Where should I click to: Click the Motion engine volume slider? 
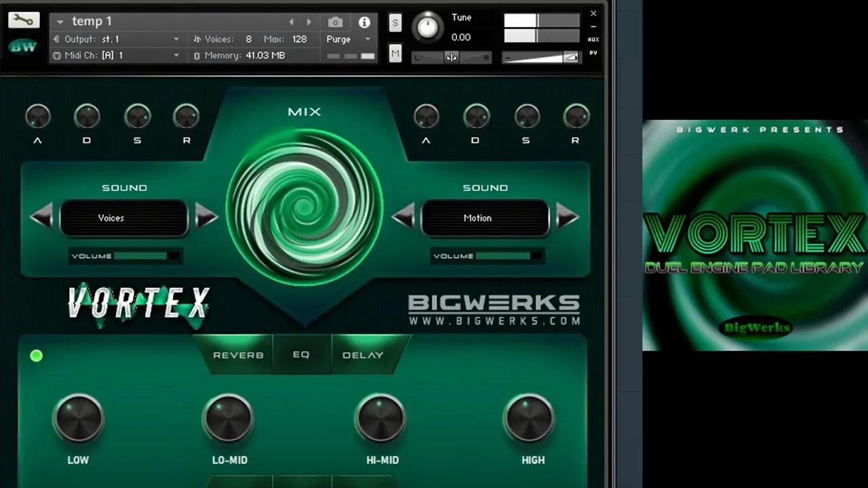pyautogui.click(x=509, y=256)
